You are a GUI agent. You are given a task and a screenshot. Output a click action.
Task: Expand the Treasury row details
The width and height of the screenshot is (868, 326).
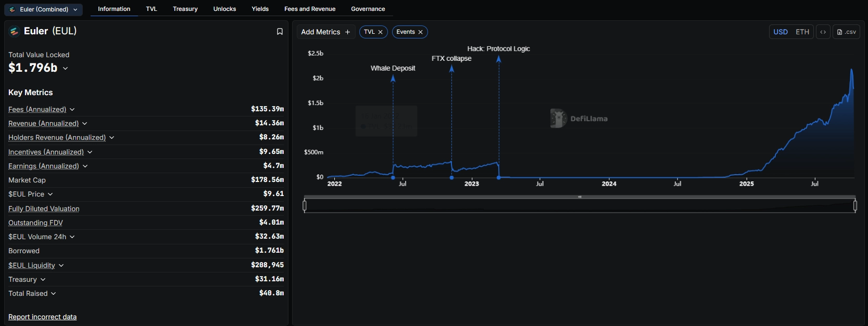(x=43, y=280)
